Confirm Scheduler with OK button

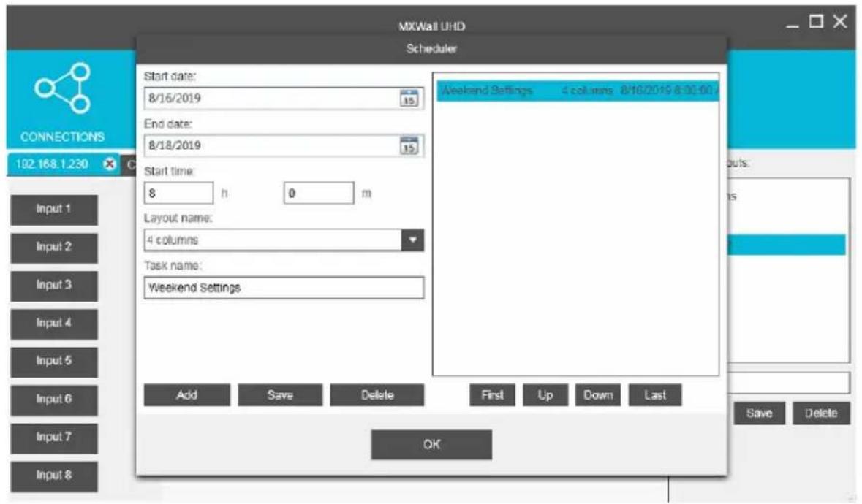click(431, 444)
